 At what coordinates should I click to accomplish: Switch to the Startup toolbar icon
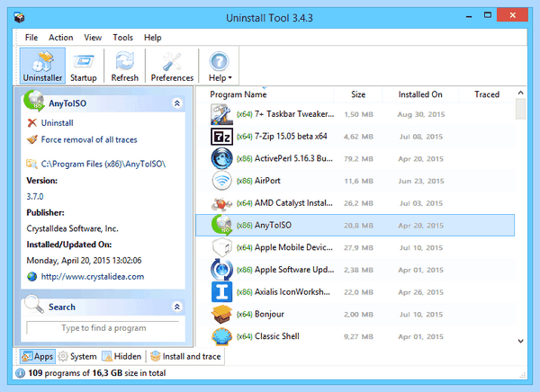[84, 66]
